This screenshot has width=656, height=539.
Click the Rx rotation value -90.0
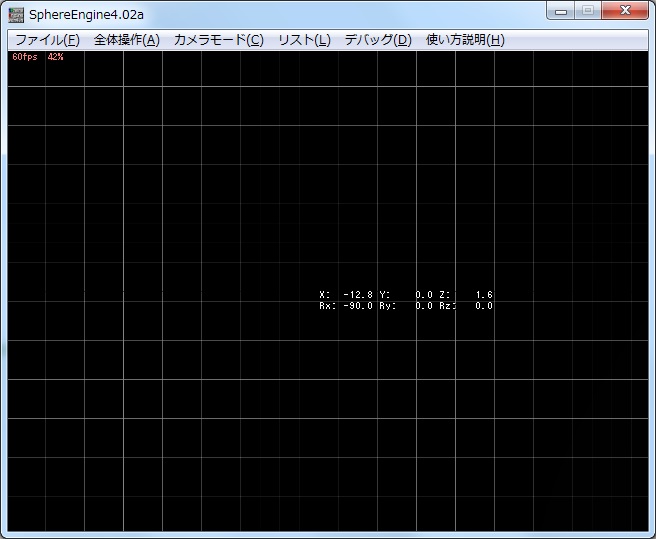point(357,306)
